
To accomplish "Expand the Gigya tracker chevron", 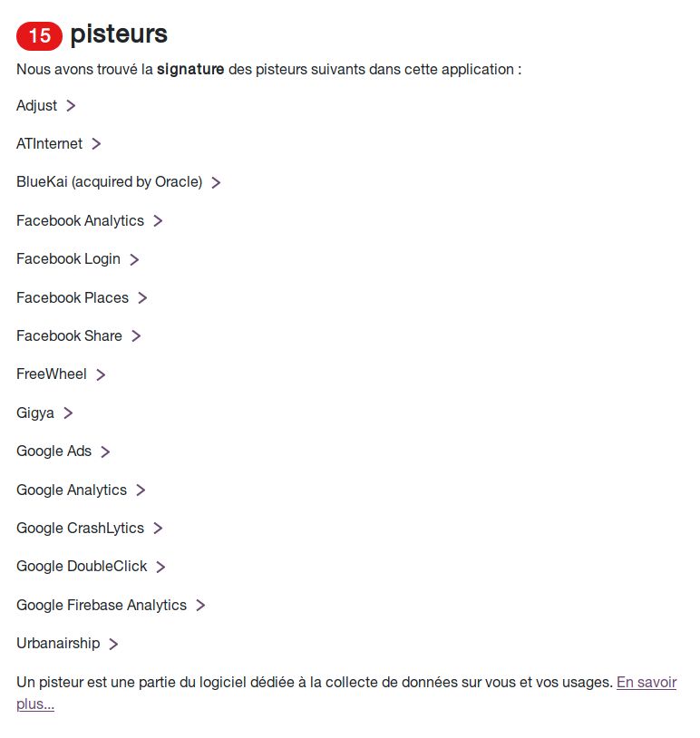I will click(68, 413).
